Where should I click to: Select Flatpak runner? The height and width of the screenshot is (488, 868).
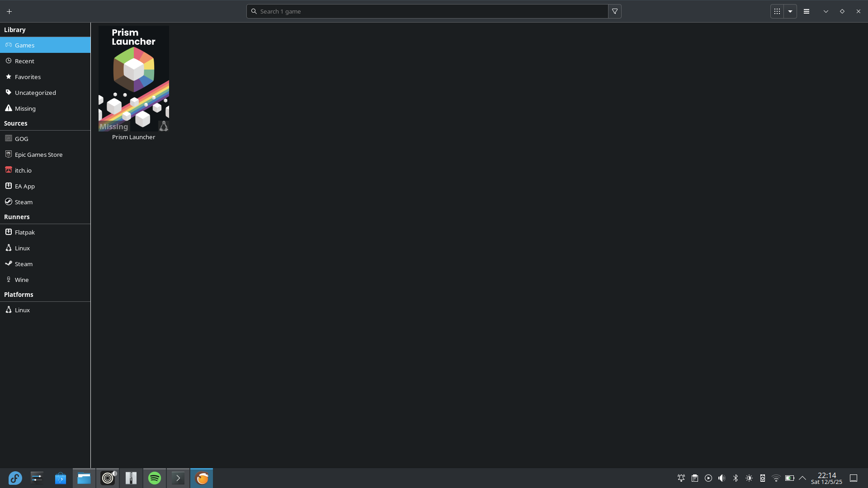click(45, 232)
